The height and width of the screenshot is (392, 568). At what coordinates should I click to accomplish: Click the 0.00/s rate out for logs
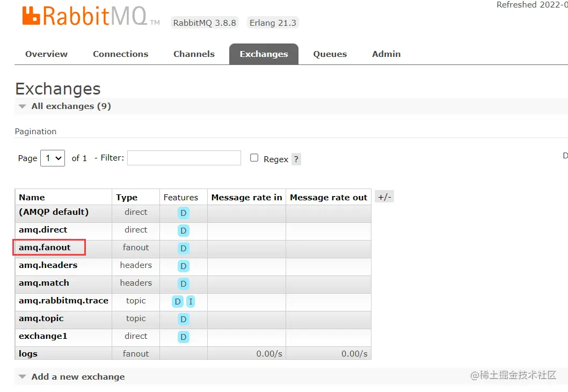tap(354, 354)
